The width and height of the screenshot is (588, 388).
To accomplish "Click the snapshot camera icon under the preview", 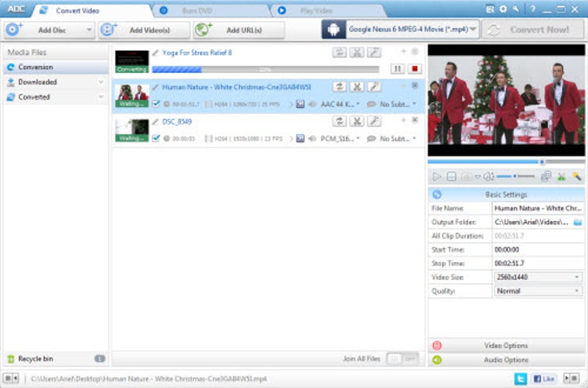I will (466, 176).
